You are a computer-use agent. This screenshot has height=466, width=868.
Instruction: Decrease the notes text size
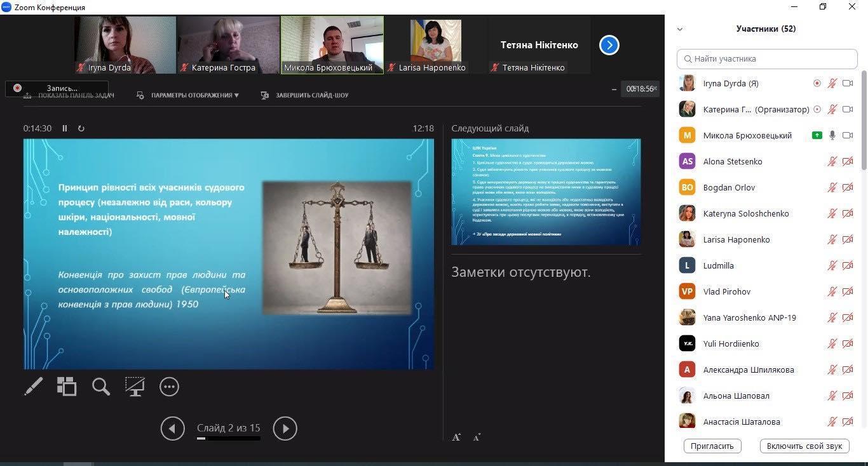point(477,437)
